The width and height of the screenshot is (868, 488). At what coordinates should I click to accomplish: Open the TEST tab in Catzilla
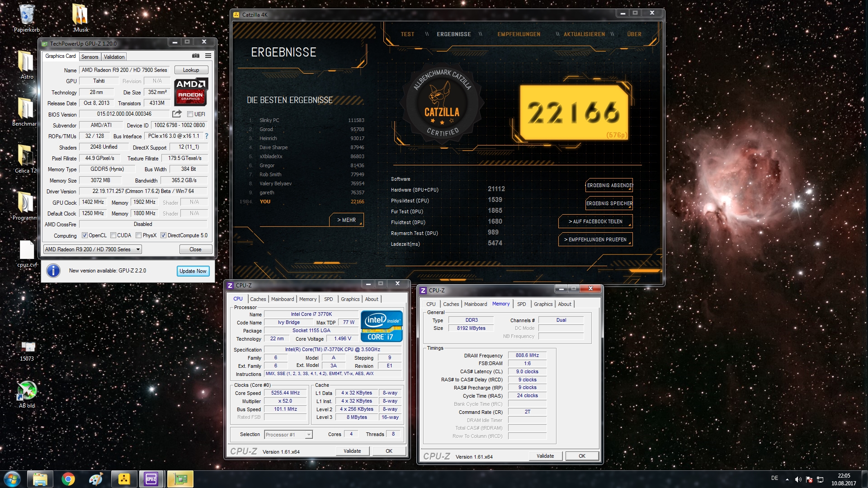(407, 34)
